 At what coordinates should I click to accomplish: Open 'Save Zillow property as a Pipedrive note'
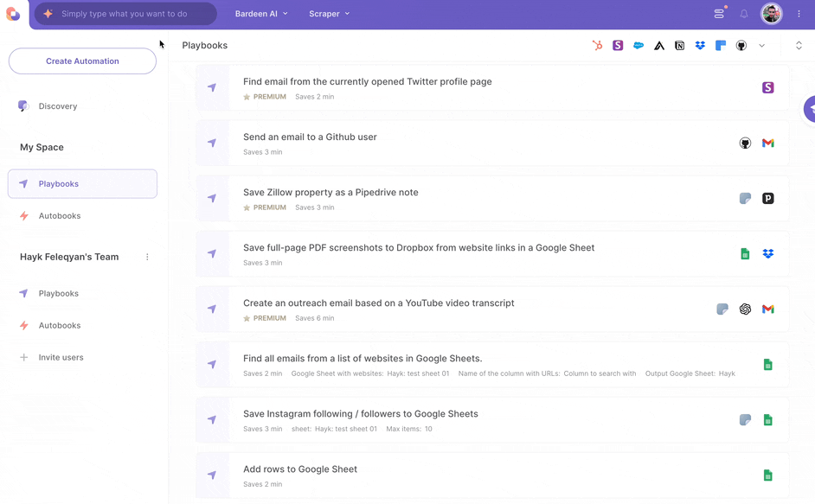[330, 192]
